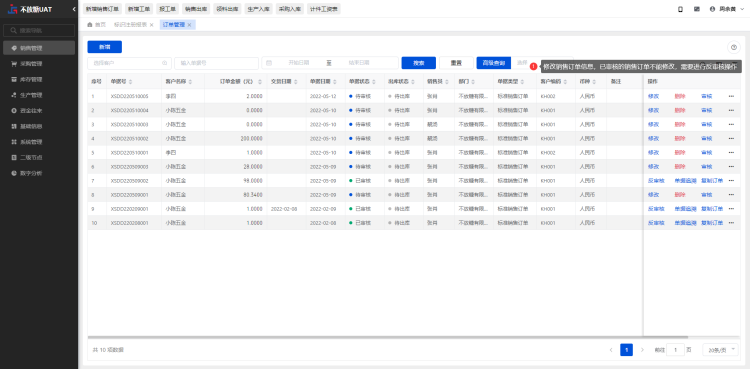Open 系统管理 in the sidebar
This screenshot has height=369, width=750.
click(x=39, y=142)
